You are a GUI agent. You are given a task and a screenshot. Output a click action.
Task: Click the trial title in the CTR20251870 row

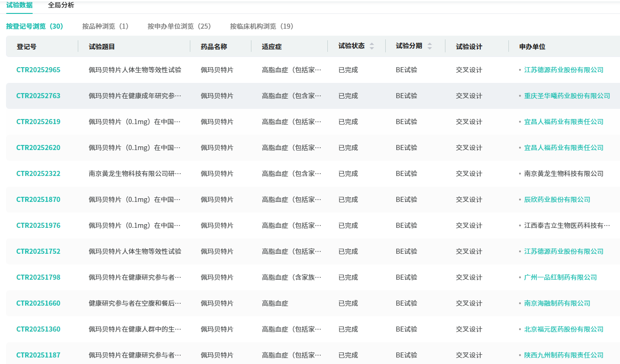135,200
